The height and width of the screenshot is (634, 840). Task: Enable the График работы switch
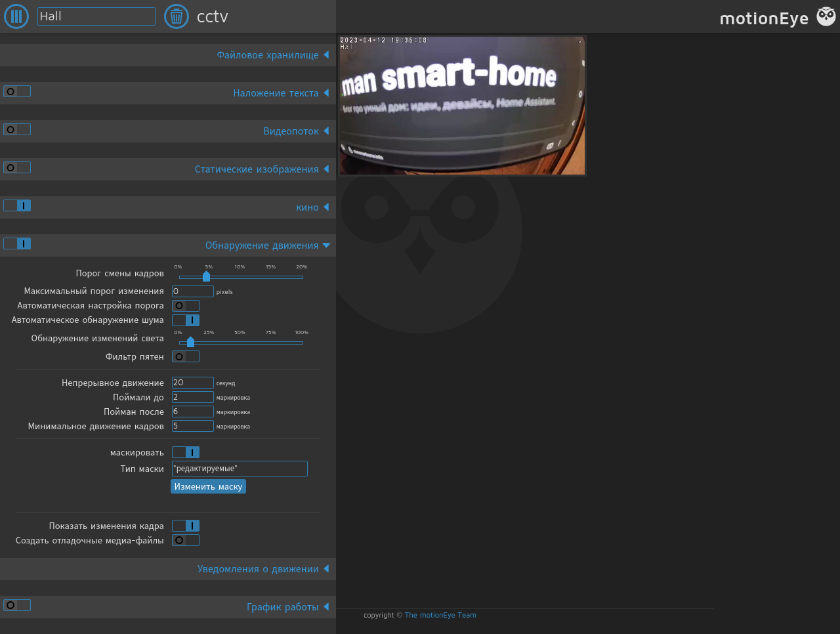(17, 606)
